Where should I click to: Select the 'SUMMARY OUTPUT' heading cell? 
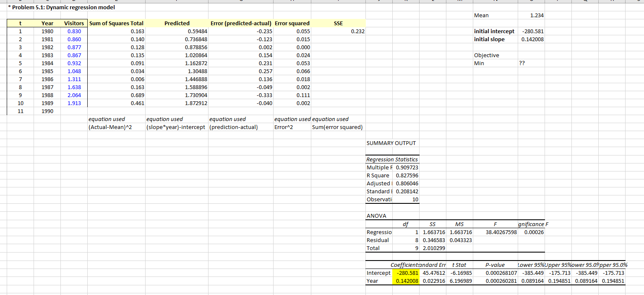point(391,143)
